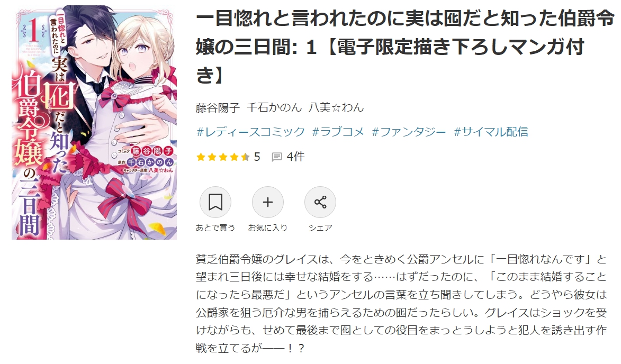
Task: Select the #ファンタジー tag
Action: point(409,132)
